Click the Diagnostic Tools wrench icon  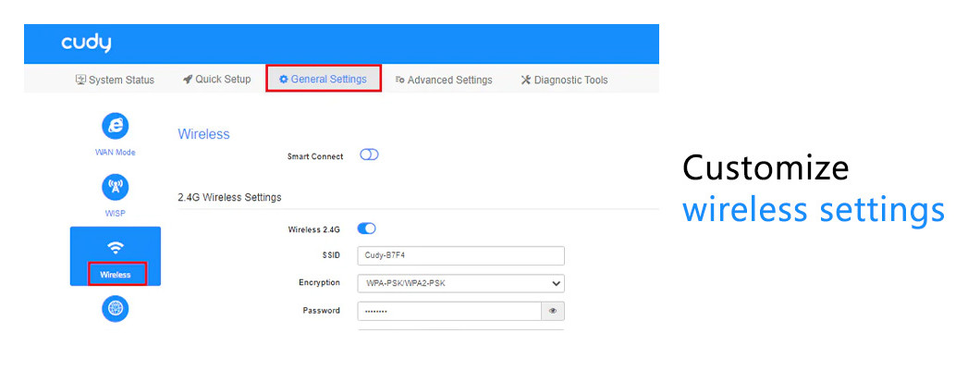click(526, 80)
